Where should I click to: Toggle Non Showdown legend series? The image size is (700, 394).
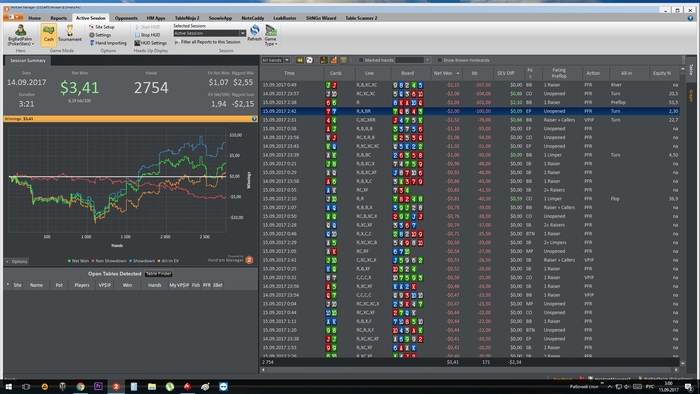(x=109, y=261)
